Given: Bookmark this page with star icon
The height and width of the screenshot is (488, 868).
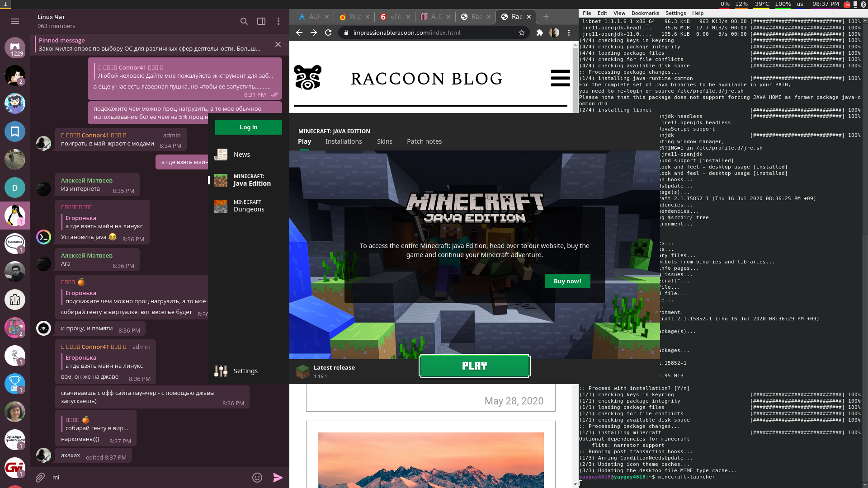Looking at the screenshot, I should click(x=522, y=33).
